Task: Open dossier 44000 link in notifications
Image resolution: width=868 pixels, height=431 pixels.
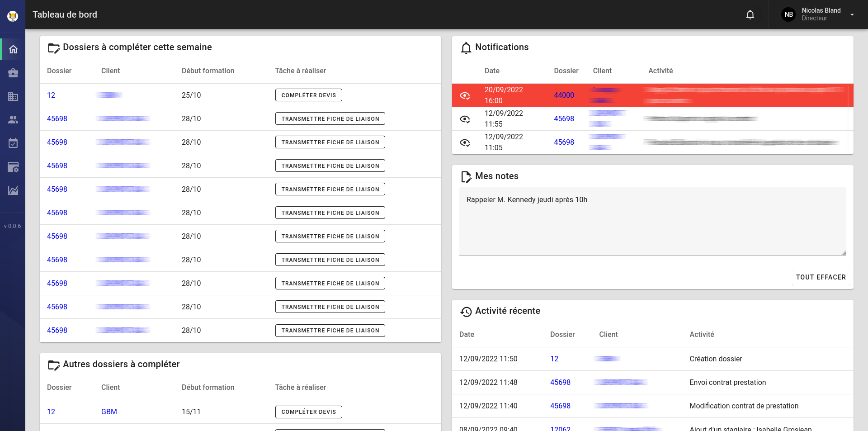Action: coord(564,95)
